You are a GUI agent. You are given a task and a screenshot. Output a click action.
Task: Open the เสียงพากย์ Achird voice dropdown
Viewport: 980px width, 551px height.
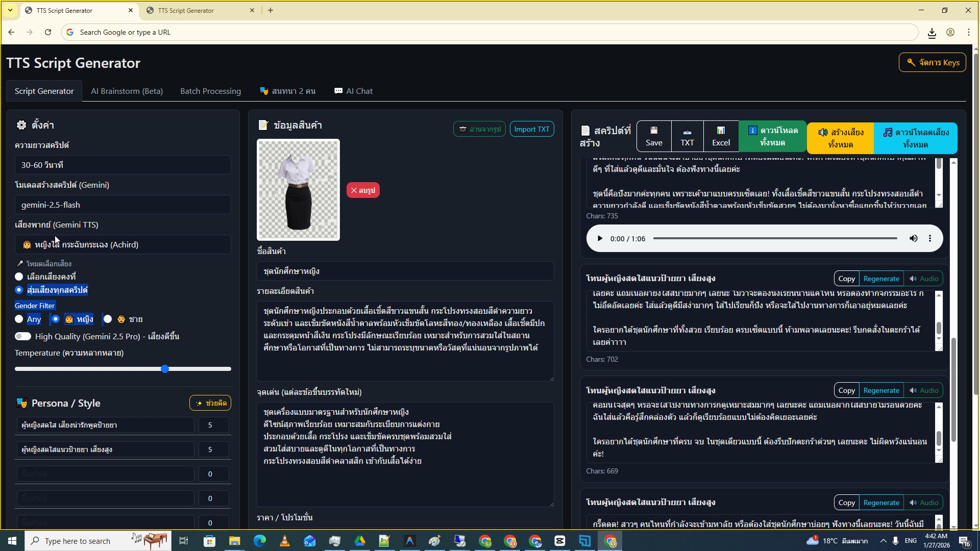[x=122, y=245]
